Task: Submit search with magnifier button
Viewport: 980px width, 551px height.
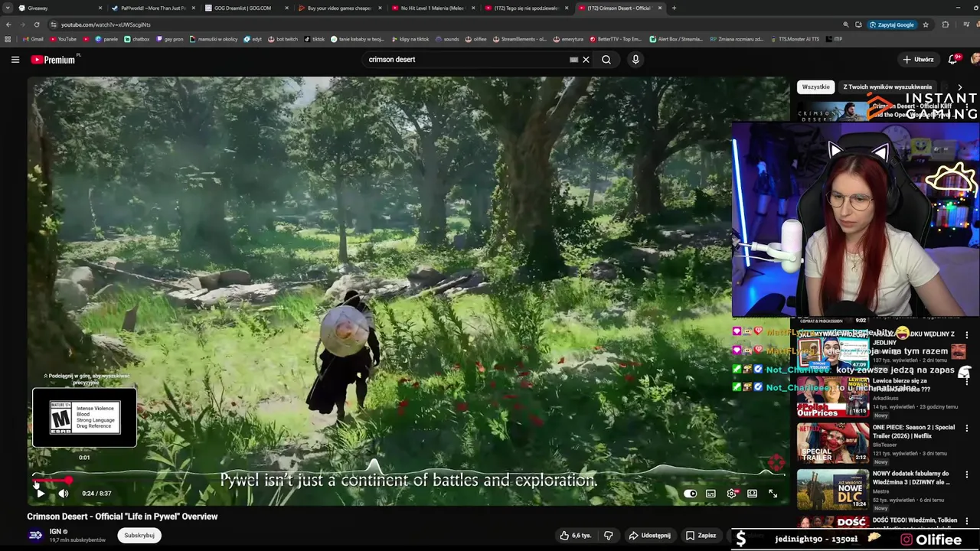Action: coord(606,60)
